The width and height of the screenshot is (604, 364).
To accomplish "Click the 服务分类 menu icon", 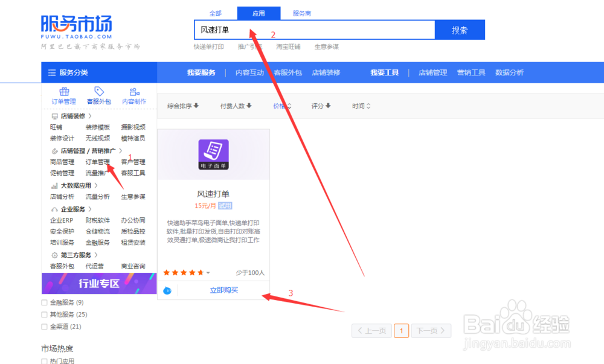I will (51, 72).
